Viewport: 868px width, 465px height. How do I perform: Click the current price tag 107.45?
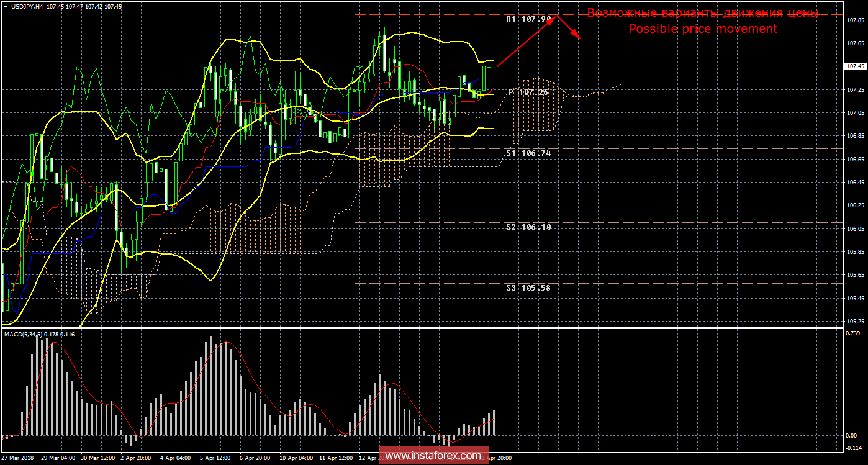click(x=854, y=66)
